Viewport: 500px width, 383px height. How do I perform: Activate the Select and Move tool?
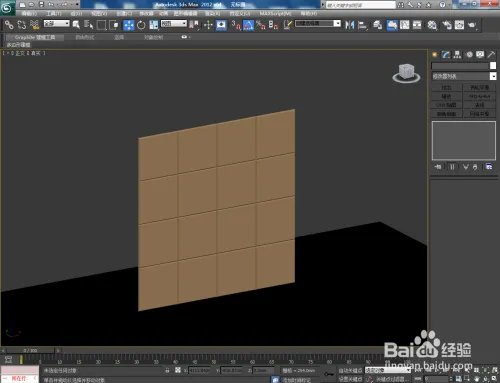pyautogui.click(x=129, y=25)
